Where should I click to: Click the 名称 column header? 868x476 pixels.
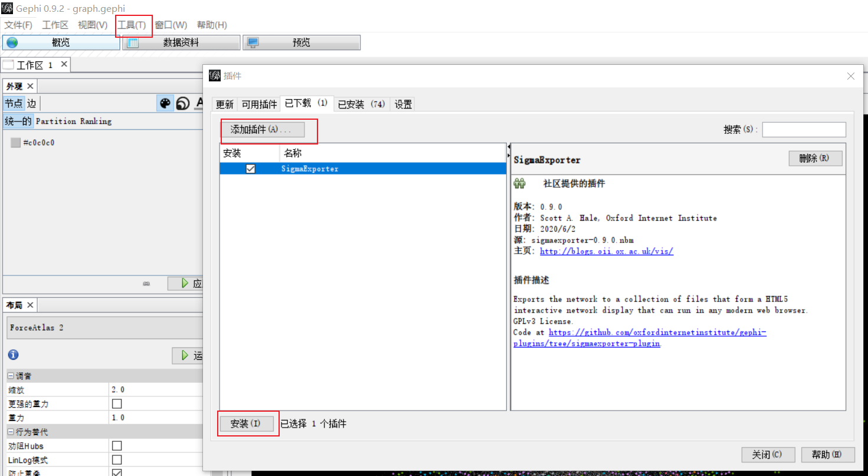point(393,153)
